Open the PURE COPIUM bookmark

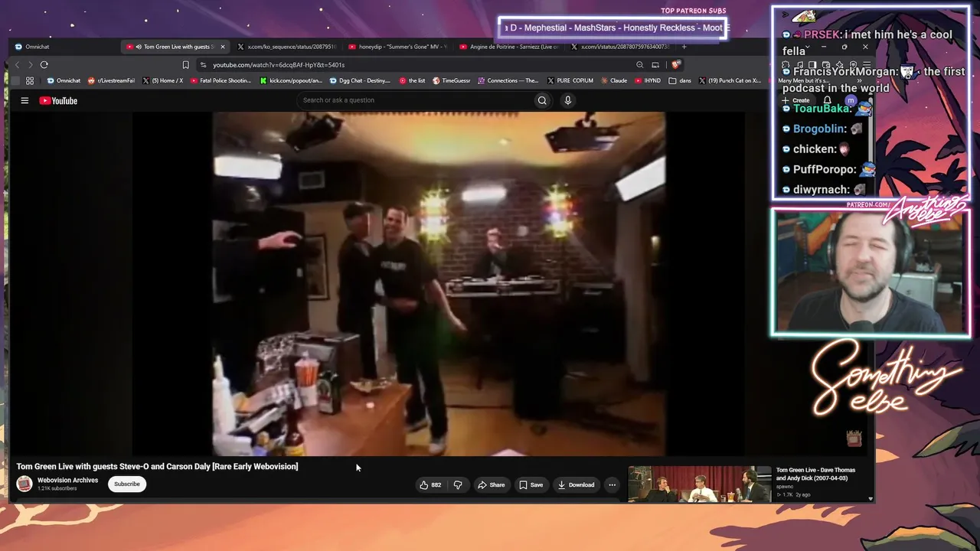click(570, 80)
